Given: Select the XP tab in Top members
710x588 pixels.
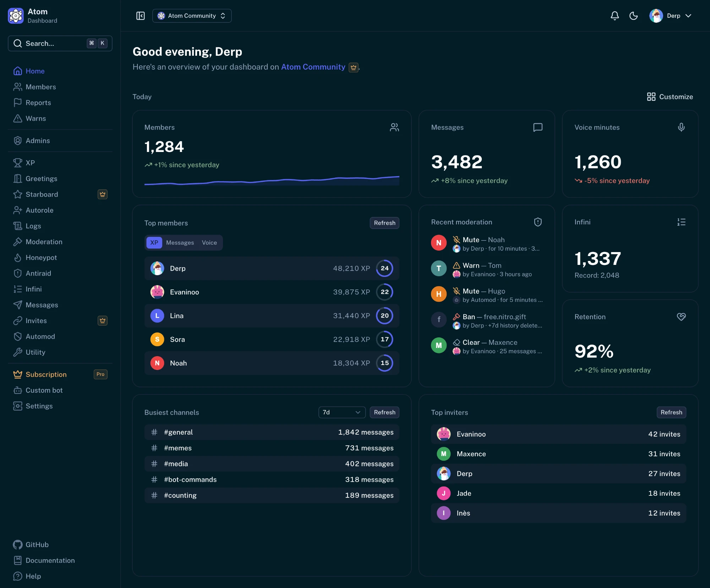Looking at the screenshot, I should pos(154,243).
